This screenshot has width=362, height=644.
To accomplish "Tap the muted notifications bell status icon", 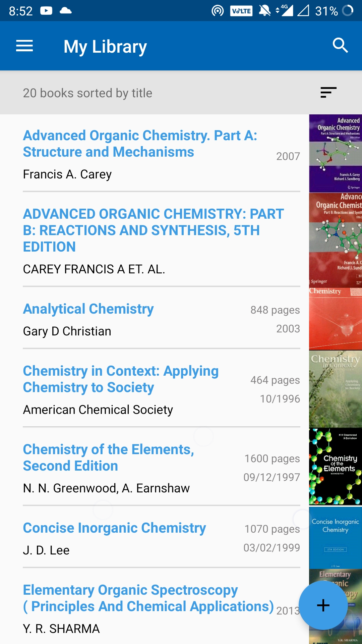I will pos(264,11).
